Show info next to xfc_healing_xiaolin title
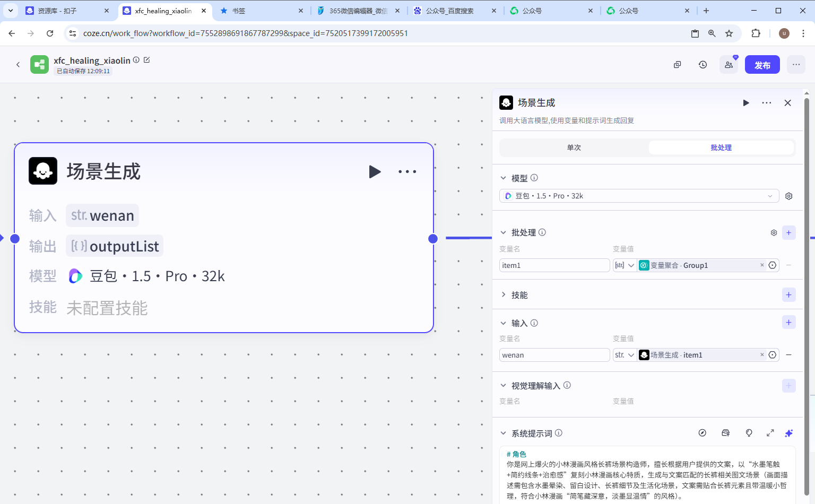This screenshot has height=504, width=815. tap(136, 60)
